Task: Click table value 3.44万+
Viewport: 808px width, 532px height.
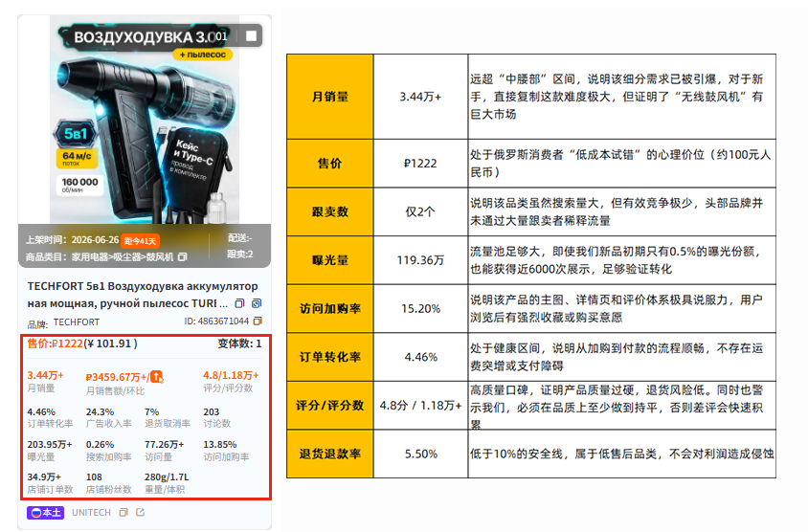Action: pyautogui.click(x=420, y=97)
